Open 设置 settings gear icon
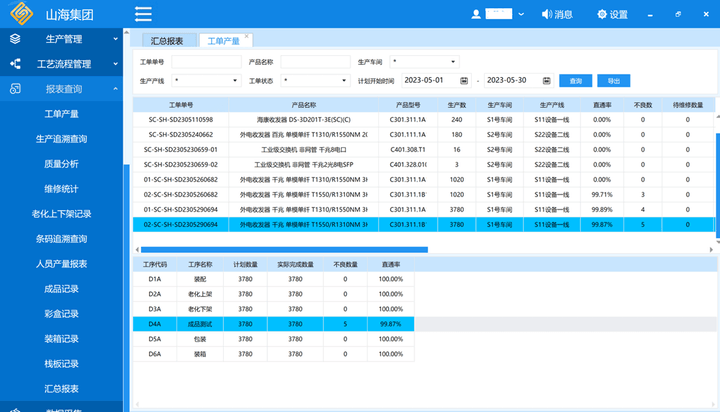Image resolution: width=720 pixels, height=412 pixels. pyautogui.click(x=601, y=15)
